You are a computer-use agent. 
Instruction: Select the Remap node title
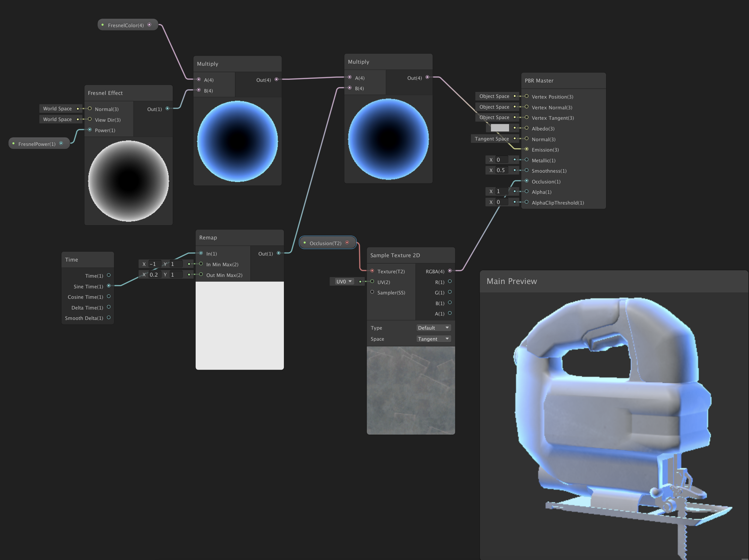pyautogui.click(x=208, y=237)
